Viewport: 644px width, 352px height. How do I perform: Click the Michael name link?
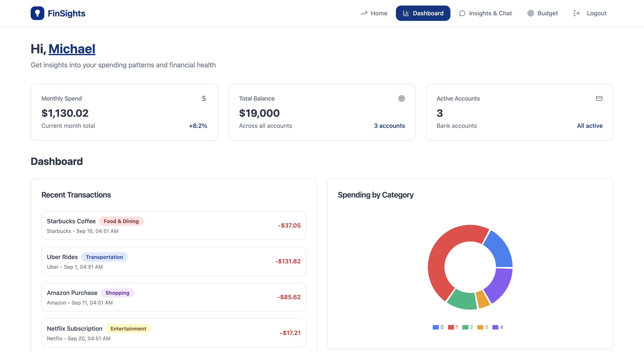(x=72, y=49)
